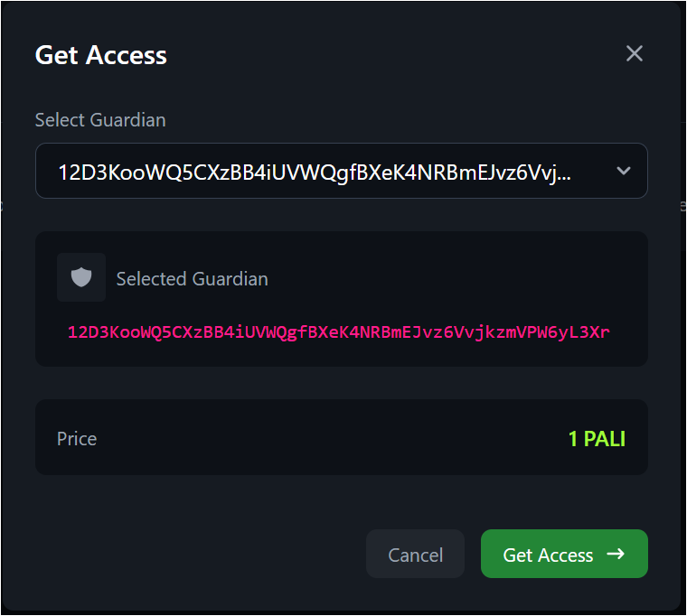Open the Select Guardian combo box
Image resolution: width=687 pixels, height=616 pixels.
(x=342, y=171)
